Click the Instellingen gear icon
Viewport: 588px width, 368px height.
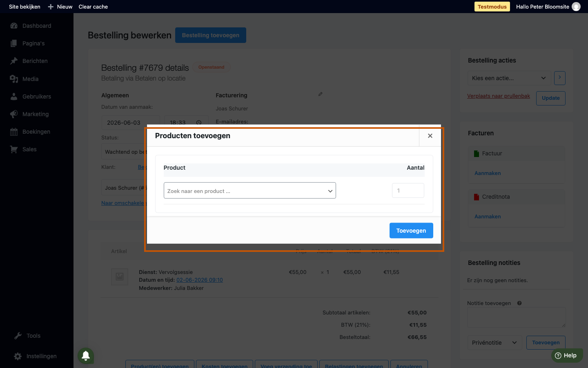(x=18, y=356)
